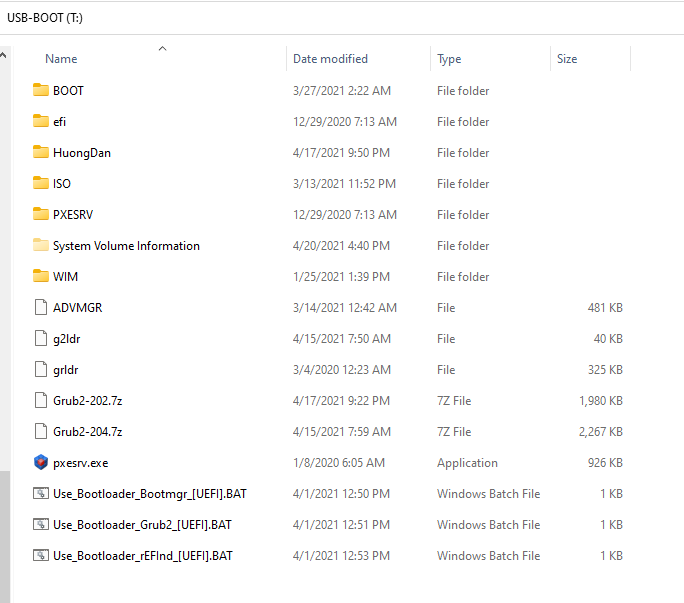The height and width of the screenshot is (603, 684).
Task: Sort files by Name column
Action: [61, 59]
